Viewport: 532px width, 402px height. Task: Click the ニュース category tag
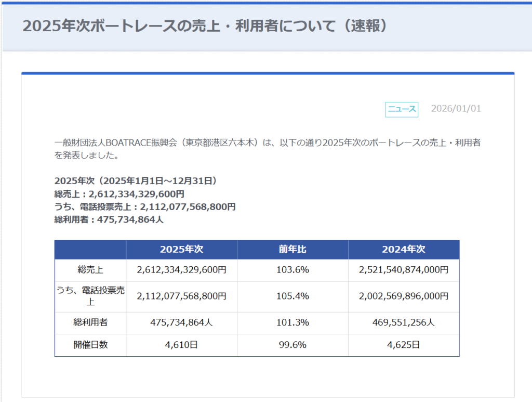402,109
